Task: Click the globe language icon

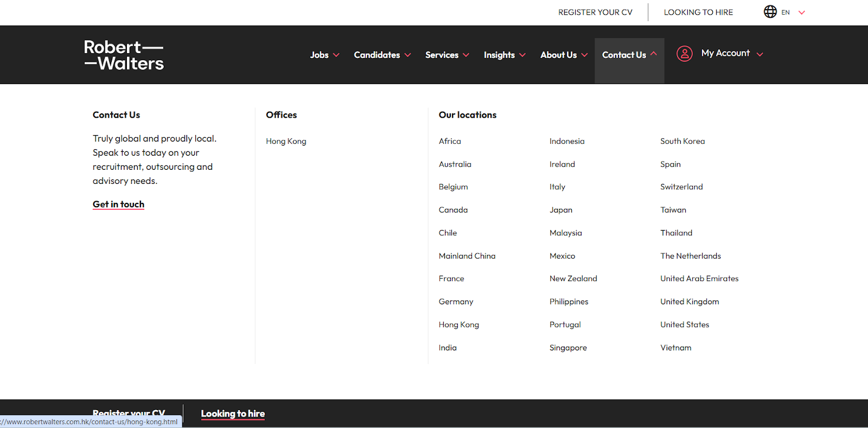Action: (x=770, y=11)
